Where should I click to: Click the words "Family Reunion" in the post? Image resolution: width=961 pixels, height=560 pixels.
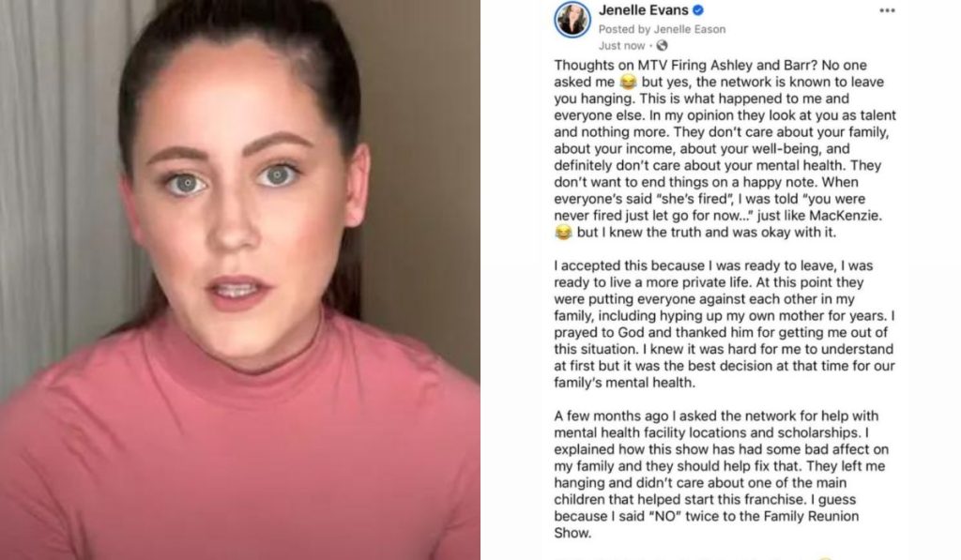tap(814, 516)
